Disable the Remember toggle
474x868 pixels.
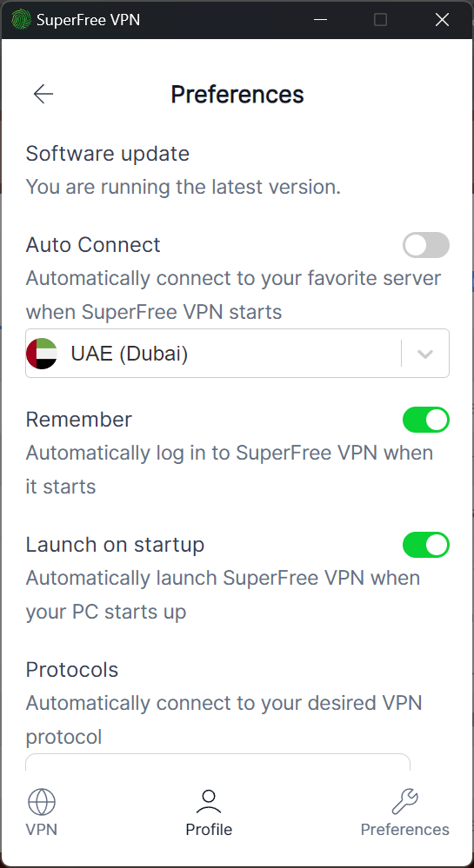pos(426,420)
